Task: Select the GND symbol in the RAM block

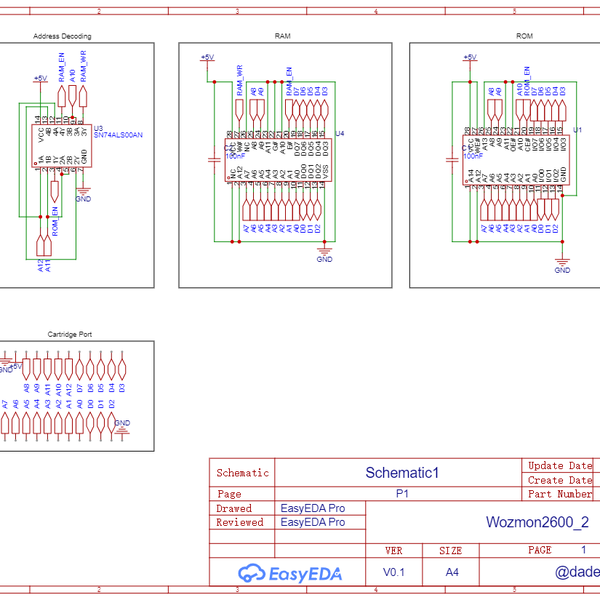Action: [x=324, y=255]
